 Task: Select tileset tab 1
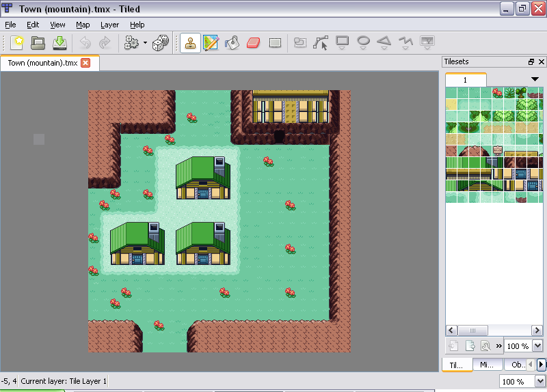point(466,80)
